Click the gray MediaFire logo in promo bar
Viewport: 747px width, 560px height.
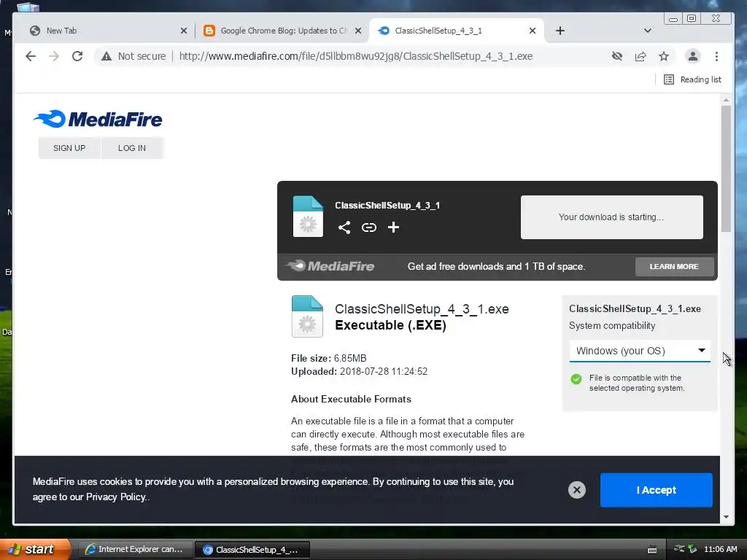pos(330,265)
